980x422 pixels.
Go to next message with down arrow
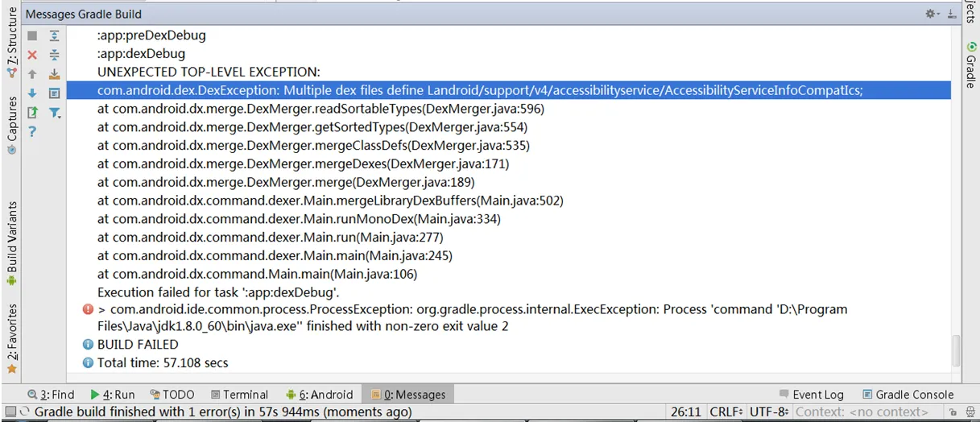[32, 93]
